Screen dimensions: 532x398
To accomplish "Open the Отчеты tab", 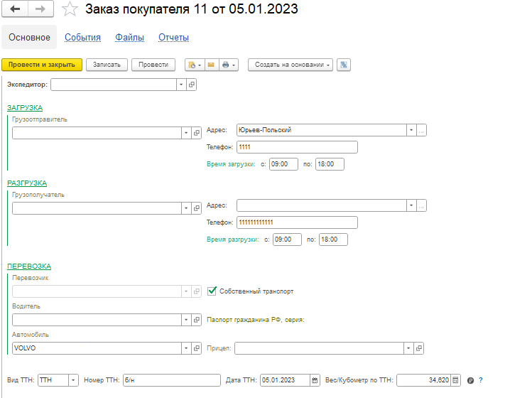I will tap(173, 38).
